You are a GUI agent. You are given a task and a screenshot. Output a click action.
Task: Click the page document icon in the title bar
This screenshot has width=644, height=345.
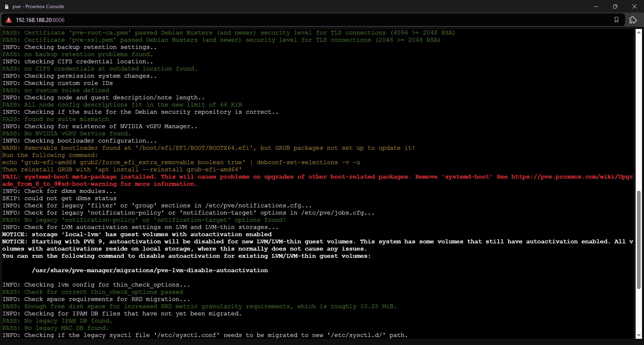tap(7, 7)
